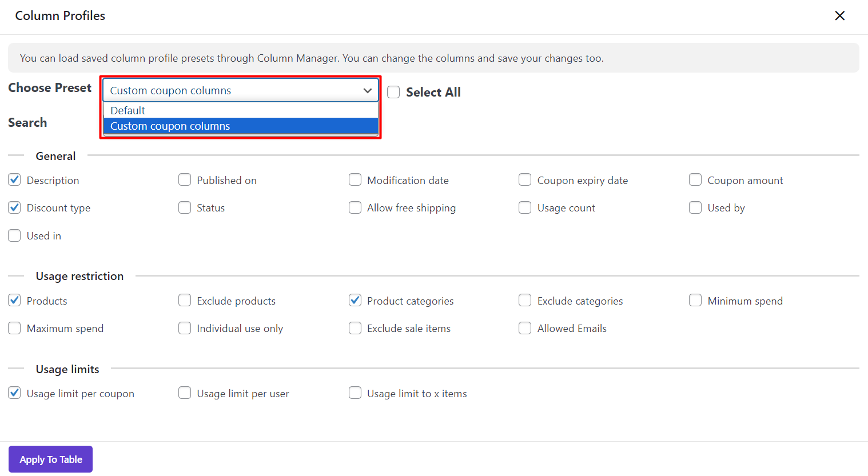The image size is (868, 476).
Task: Check the Status column box
Action: pyautogui.click(x=185, y=207)
